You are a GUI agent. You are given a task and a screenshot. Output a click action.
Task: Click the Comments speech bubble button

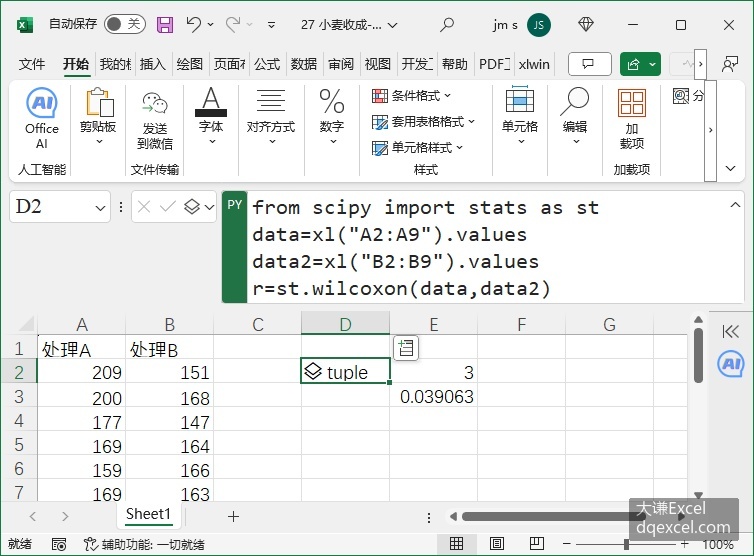(590, 64)
